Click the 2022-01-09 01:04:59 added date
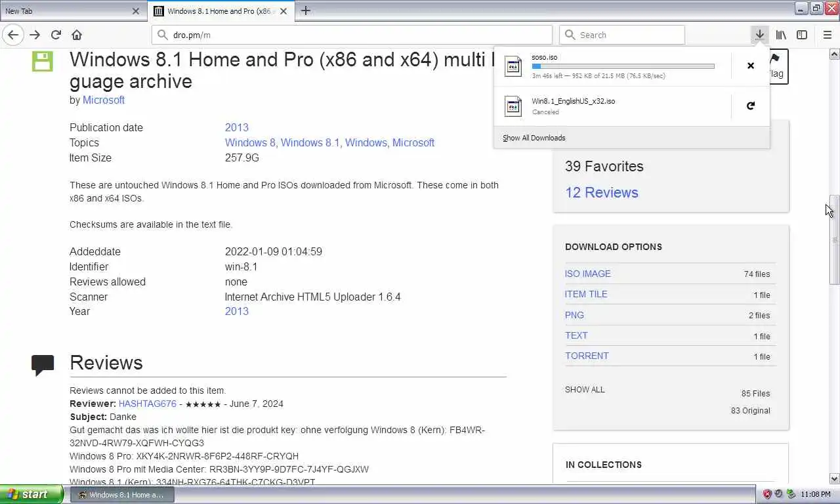This screenshot has width=840, height=504. (x=274, y=251)
